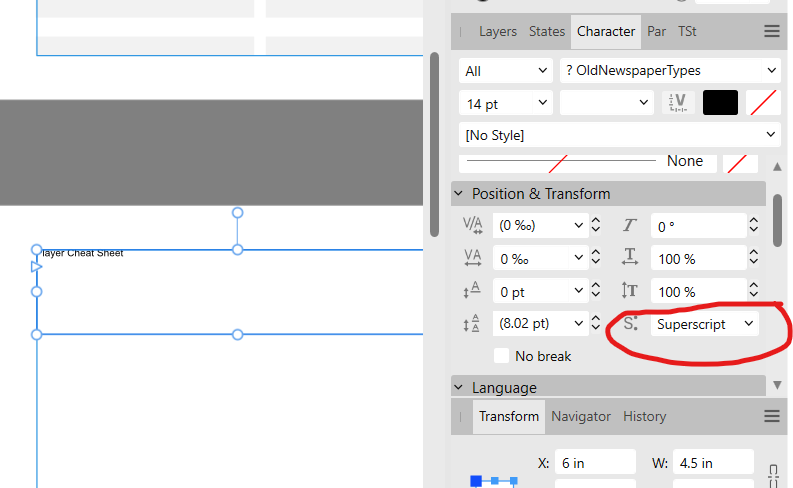Open the 0 pt baseline dropdown
This screenshot has height=488, width=793.
click(540, 291)
